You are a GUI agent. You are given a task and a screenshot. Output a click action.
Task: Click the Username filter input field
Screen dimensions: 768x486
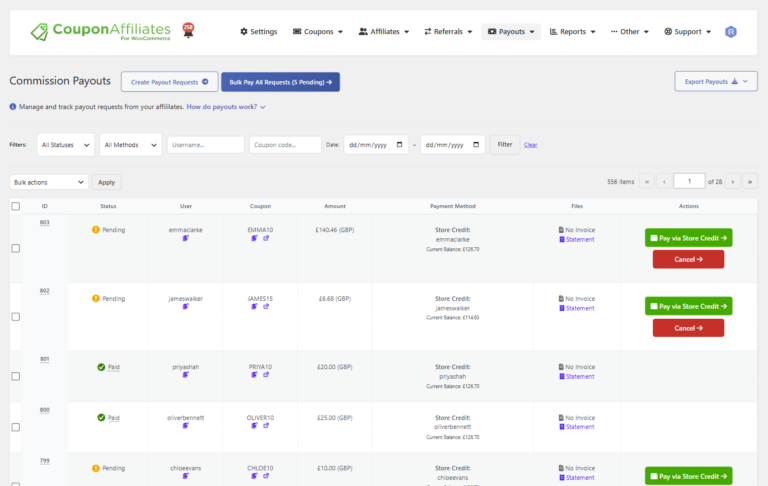tap(206, 145)
